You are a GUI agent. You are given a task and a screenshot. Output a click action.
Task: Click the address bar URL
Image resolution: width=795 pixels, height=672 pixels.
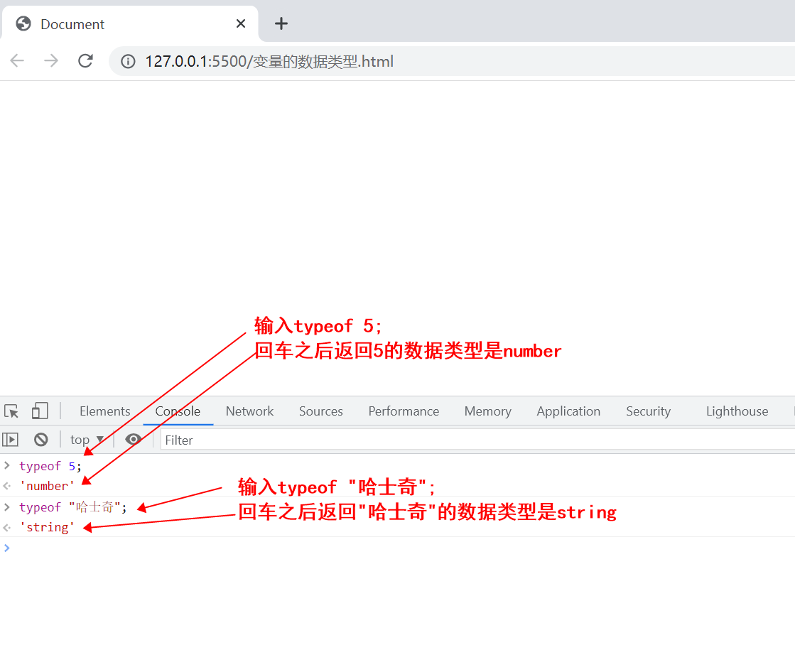tap(269, 61)
